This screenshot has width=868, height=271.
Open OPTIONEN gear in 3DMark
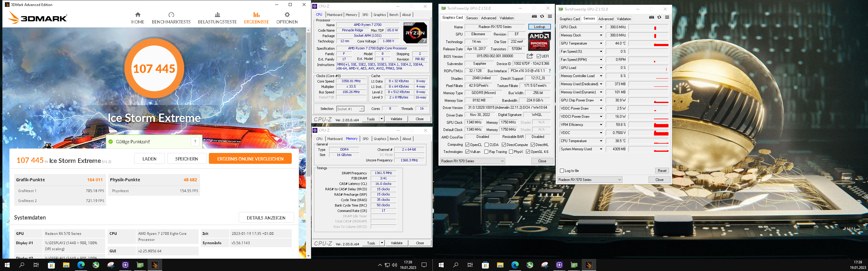[x=287, y=18]
